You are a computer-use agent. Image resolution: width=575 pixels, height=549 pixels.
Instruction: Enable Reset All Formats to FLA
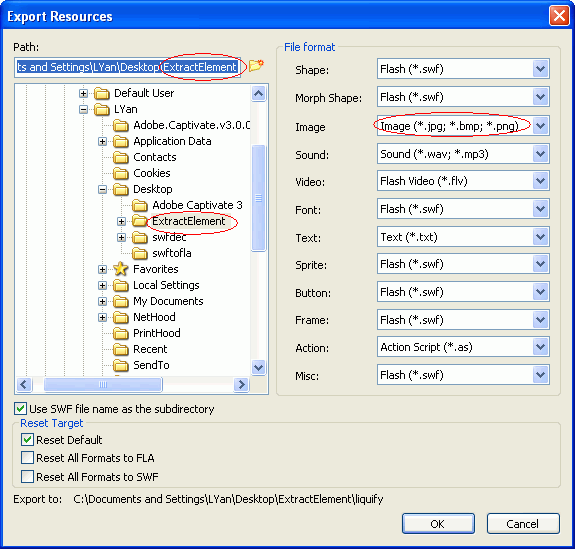(28, 458)
